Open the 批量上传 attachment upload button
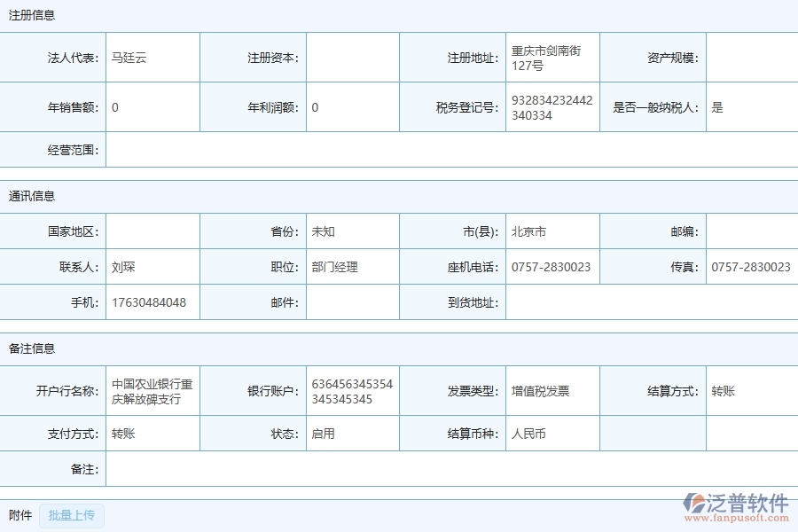798x532 pixels. (72, 516)
